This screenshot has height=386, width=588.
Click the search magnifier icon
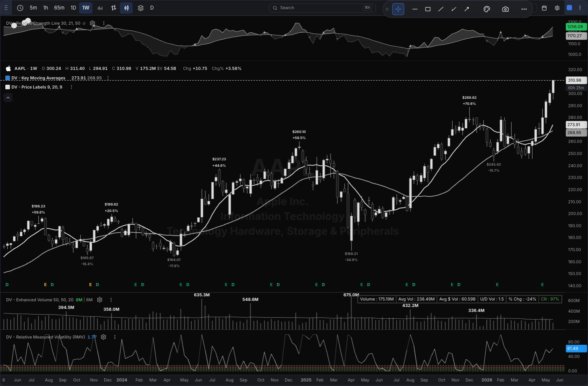pyautogui.click(x=275, y=8)
